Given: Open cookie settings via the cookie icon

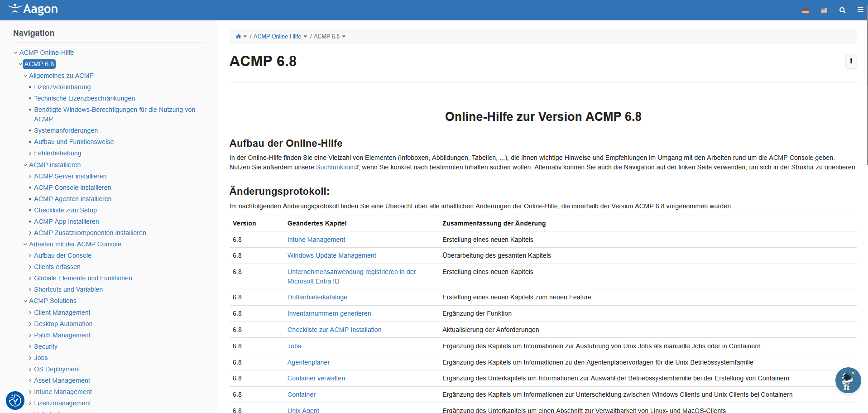Looking at the screenshot, I should click(15, 400).
